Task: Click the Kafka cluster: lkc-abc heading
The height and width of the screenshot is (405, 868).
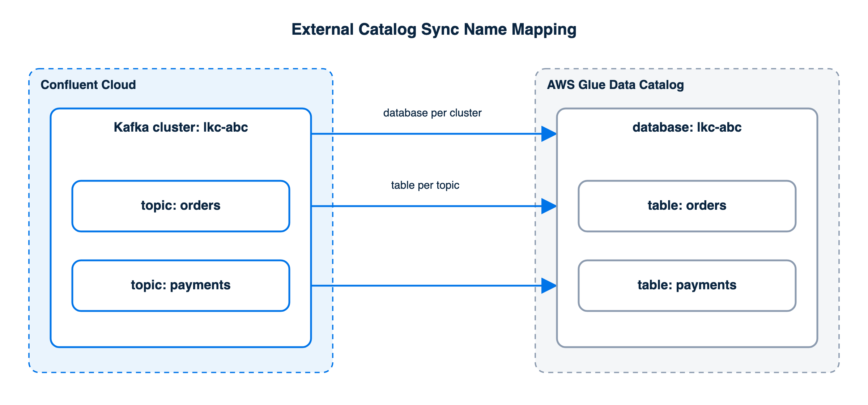Action: [181, 127]
